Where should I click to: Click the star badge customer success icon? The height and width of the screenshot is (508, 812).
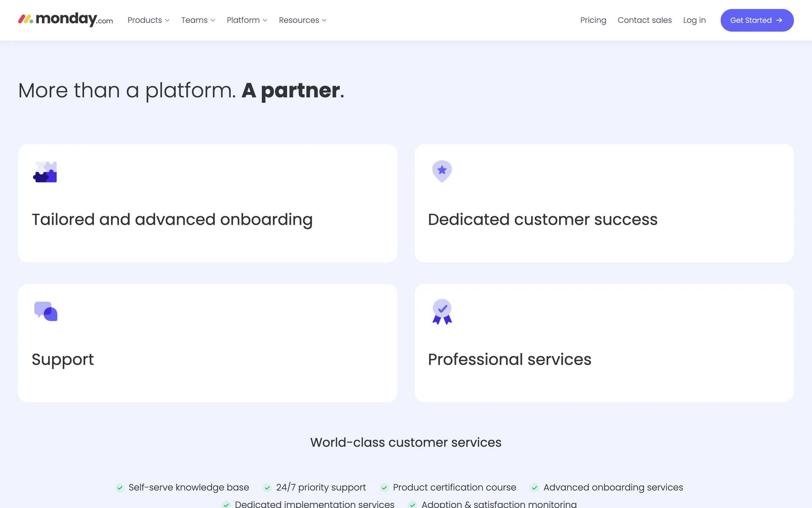point(442,171)
